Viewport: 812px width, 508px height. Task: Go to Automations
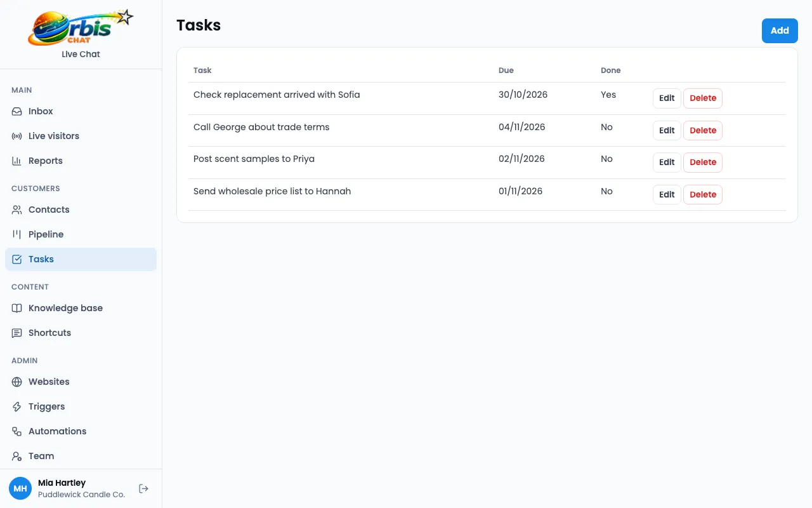(x=81, y=431)
